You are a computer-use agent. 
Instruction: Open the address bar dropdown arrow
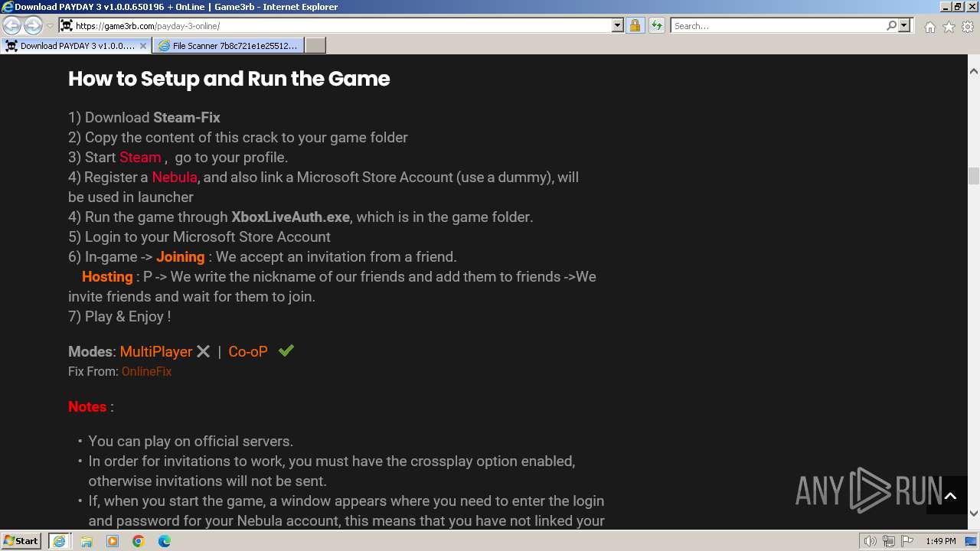click(618, 26)
